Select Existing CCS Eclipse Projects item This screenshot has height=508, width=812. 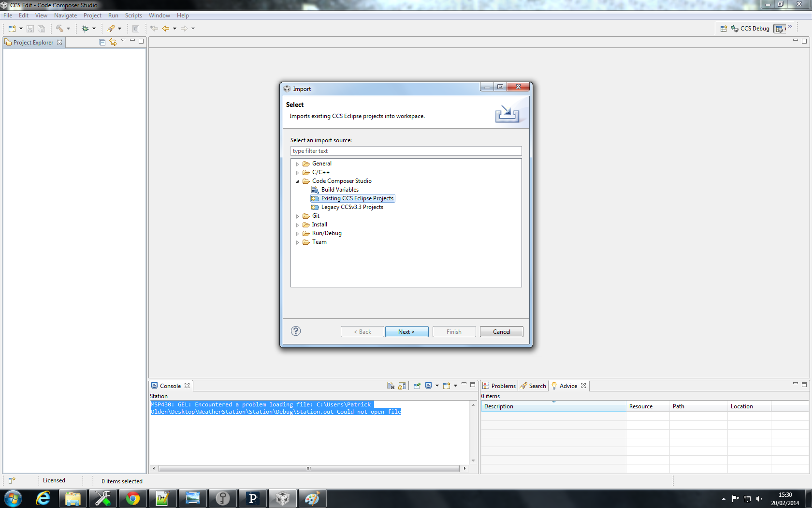point(353,198)
